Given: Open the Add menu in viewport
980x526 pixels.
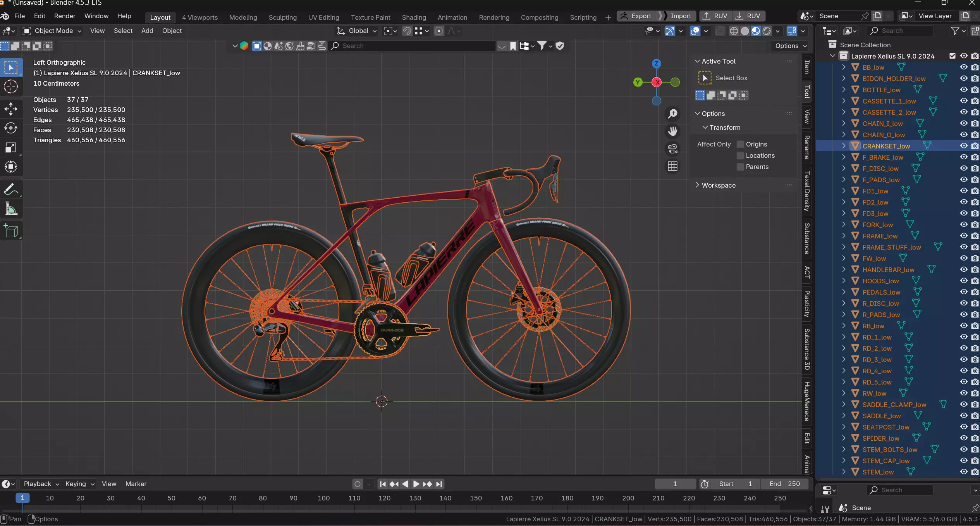Looking at the screenshot, I should pyautogui.click(x=147, y=31).
